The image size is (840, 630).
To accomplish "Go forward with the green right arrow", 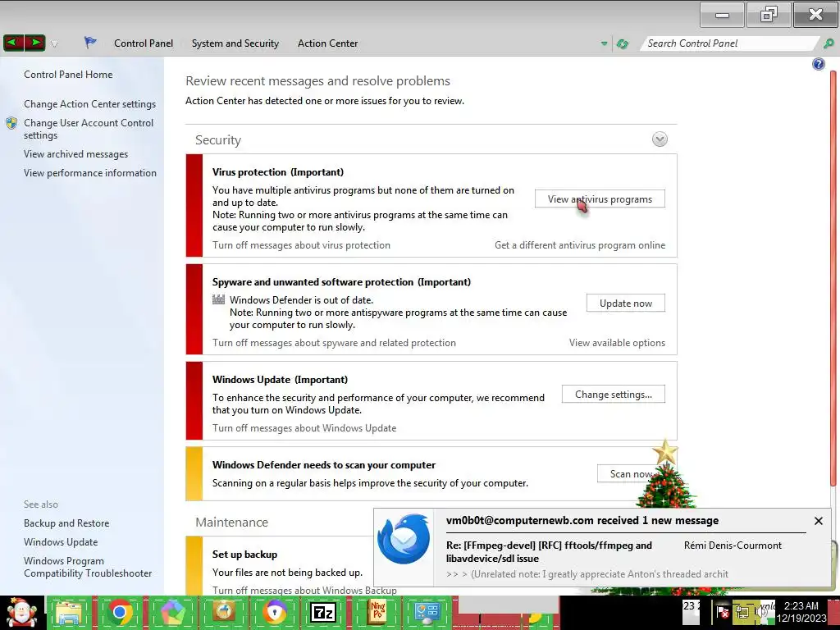I will tap(34, 43).
